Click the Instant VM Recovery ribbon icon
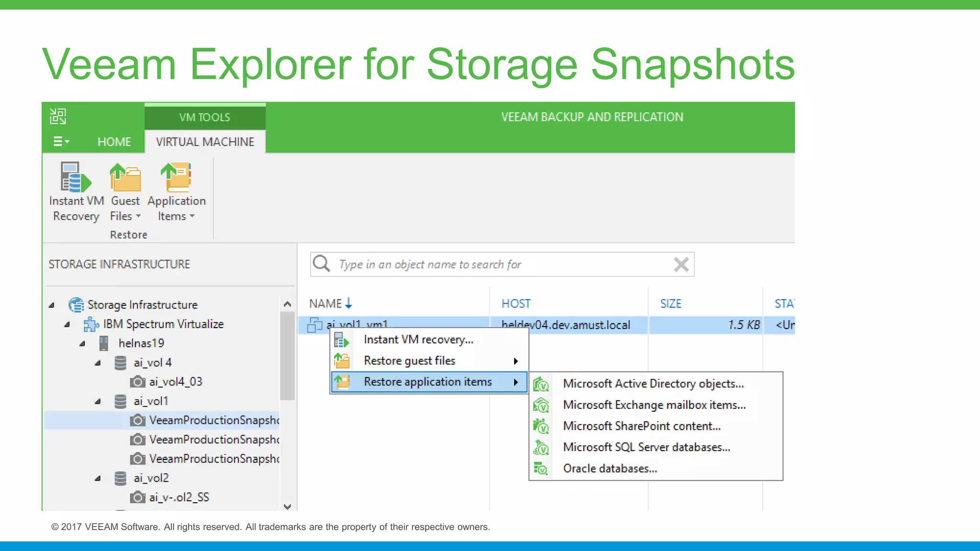The width and height of the screenshot is (980, 551). (76, 177)
